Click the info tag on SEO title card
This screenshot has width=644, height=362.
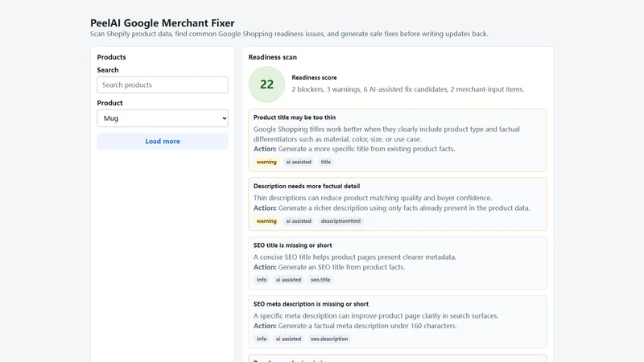pos(262,280)
